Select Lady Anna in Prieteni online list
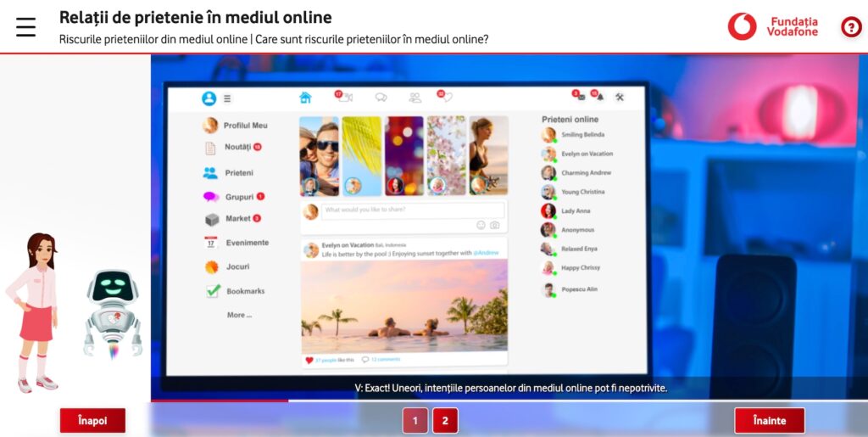868x437 pixels. pos(576,211)
